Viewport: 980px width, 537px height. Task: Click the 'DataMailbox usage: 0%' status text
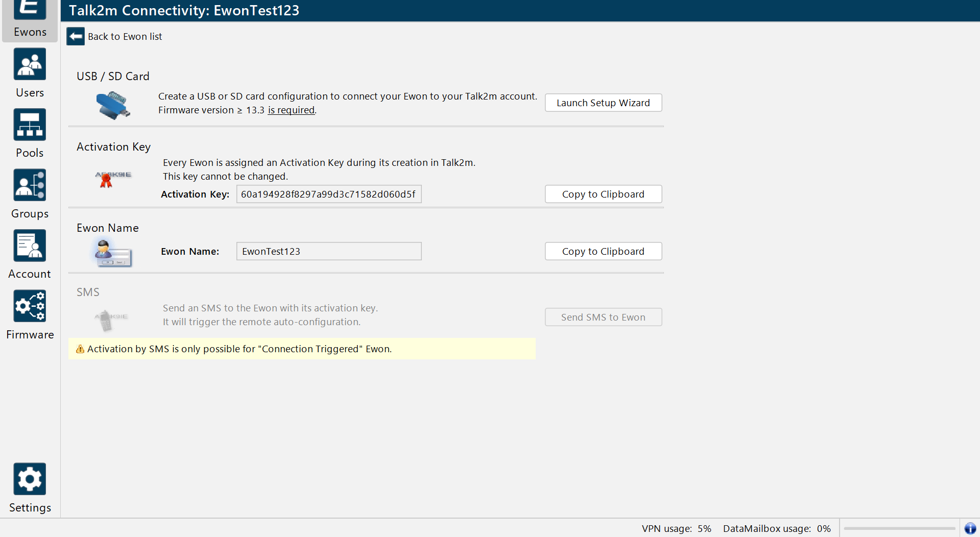click(x=777, y=528)
